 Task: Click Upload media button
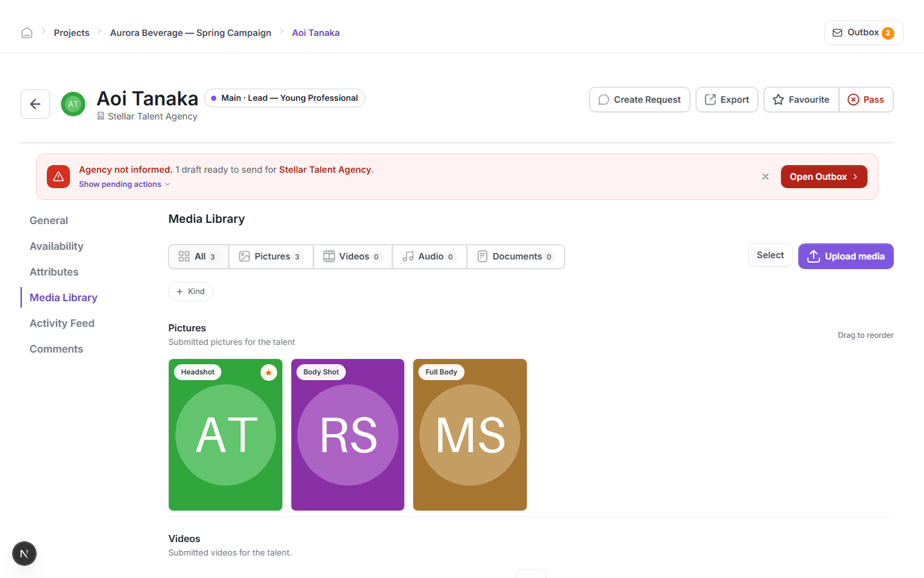pyautogui.click(x=846, y=256)
